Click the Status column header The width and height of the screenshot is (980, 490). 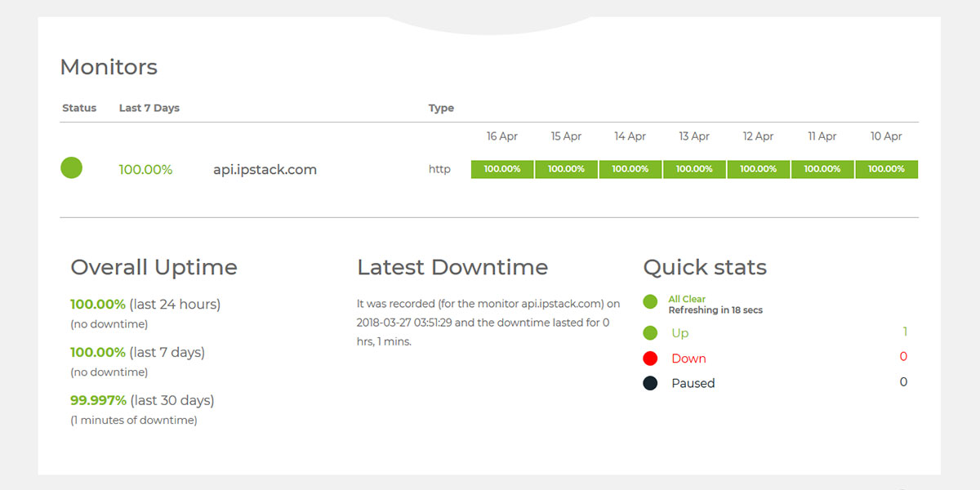pos(79,108)
